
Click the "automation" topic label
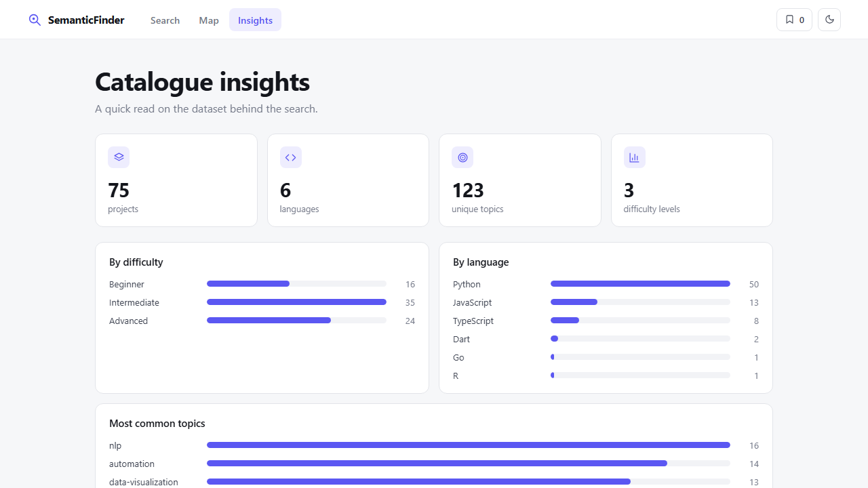click(x=132, y=464)
